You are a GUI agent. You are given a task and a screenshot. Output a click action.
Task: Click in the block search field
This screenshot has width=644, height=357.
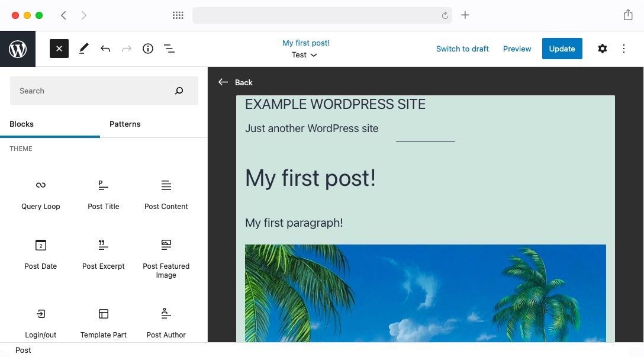(x=95, y=90)
